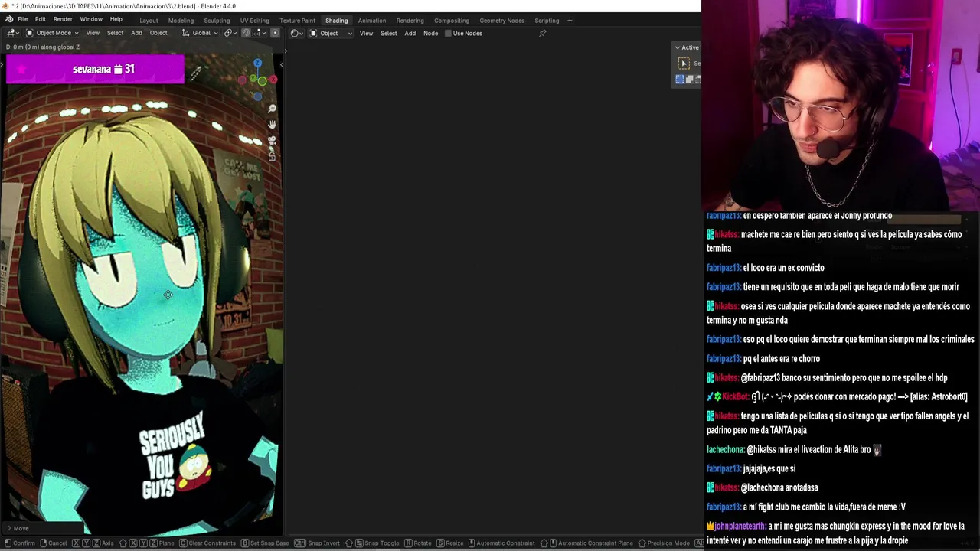The width and height of the screenshot is (980, 551).
Task: Enable the Use Nodes checkbox
Action: click(449, 33)
